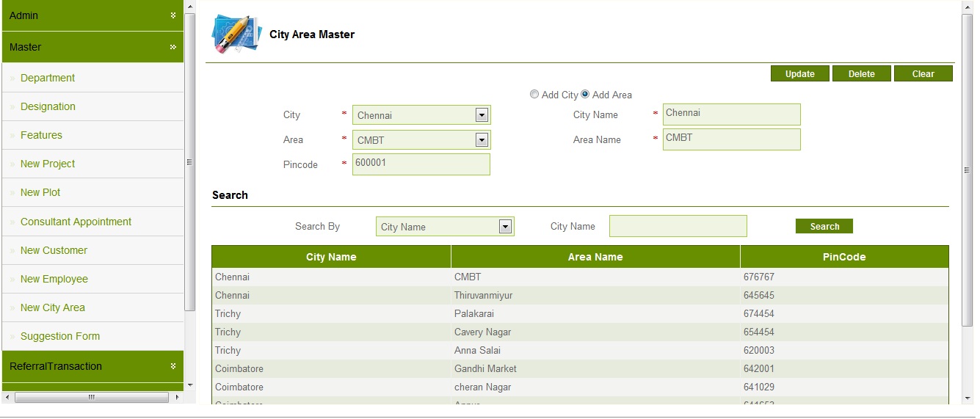Click the green Search button
The width and height of the screenshot is (980, 419).
(824, 227)
